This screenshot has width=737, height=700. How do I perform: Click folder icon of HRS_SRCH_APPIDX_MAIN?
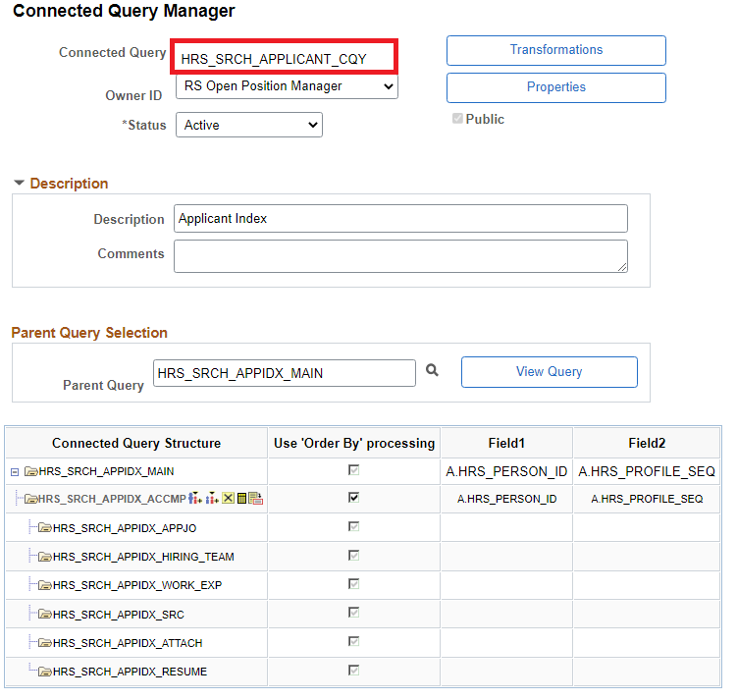(30, 471)
